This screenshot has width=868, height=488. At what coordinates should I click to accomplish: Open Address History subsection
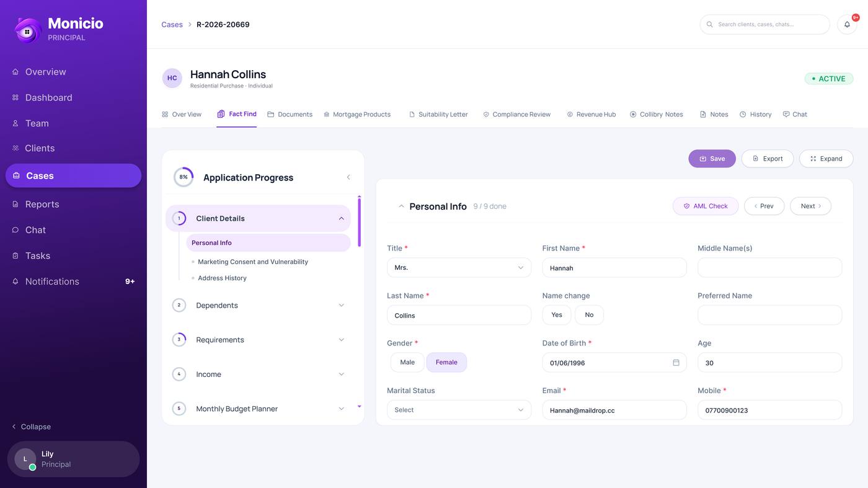click(222, 278)
